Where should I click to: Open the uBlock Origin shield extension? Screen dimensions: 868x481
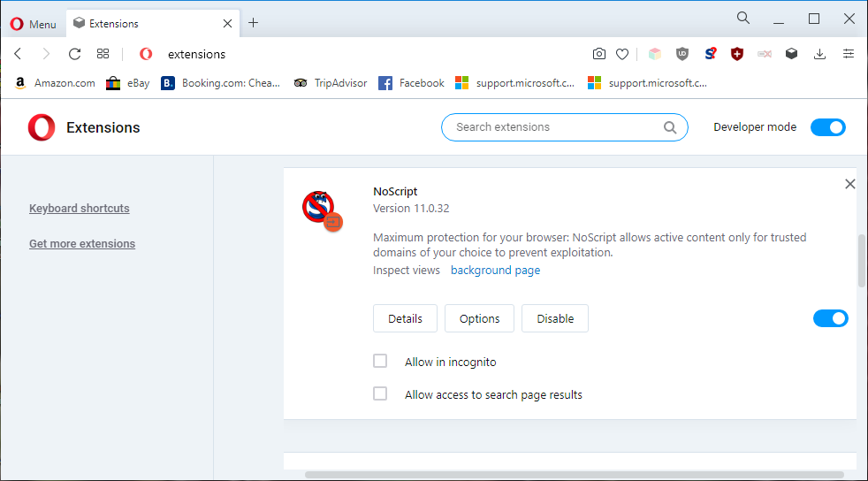pyautogui.click(x=681, y=54)
